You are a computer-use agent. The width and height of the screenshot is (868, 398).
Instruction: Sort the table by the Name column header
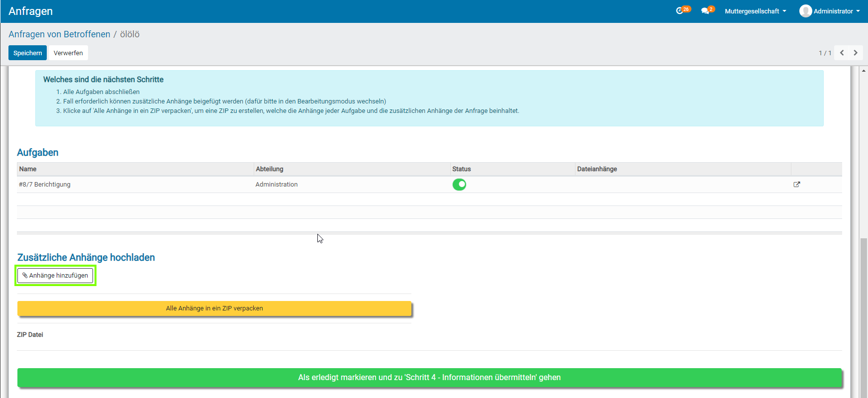click(28, 169)
